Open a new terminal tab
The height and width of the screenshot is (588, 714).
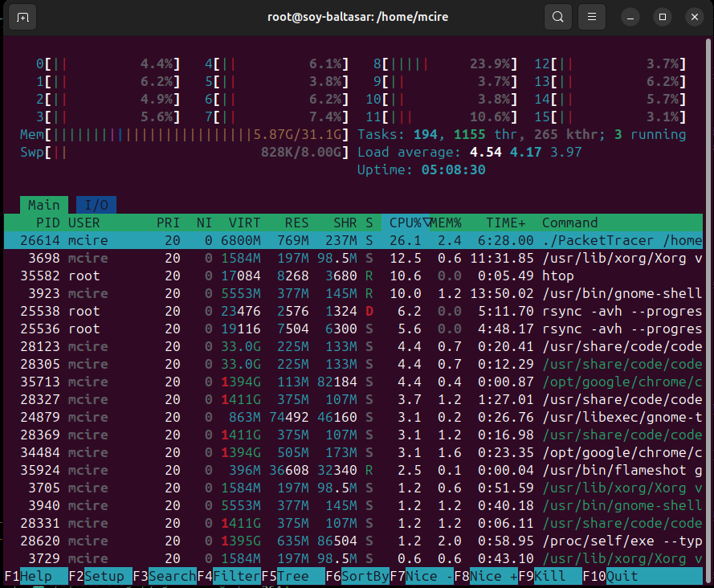point(22,16)
